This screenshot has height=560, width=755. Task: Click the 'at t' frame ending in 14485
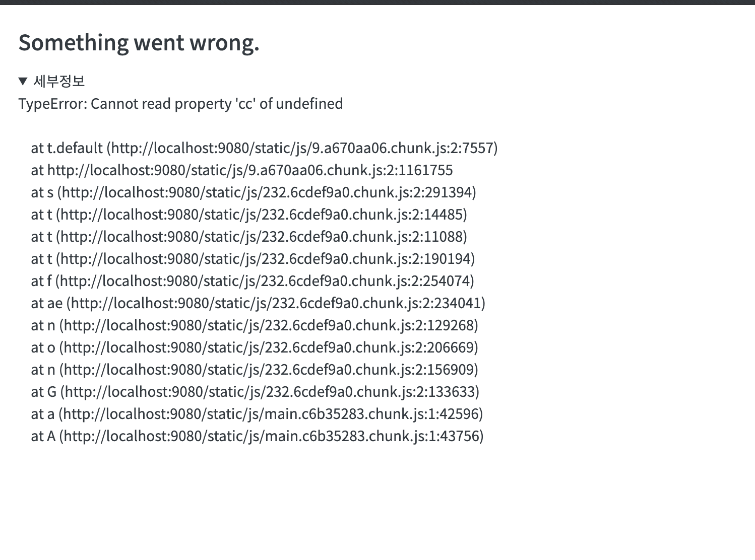point(249,215)
